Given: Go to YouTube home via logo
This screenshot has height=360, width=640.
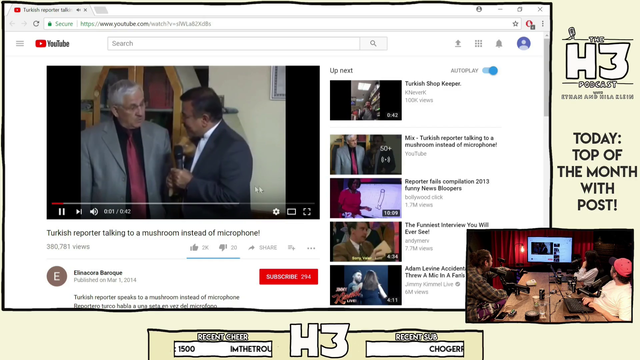Looking at the screenshot, I should tap(52, 43).
